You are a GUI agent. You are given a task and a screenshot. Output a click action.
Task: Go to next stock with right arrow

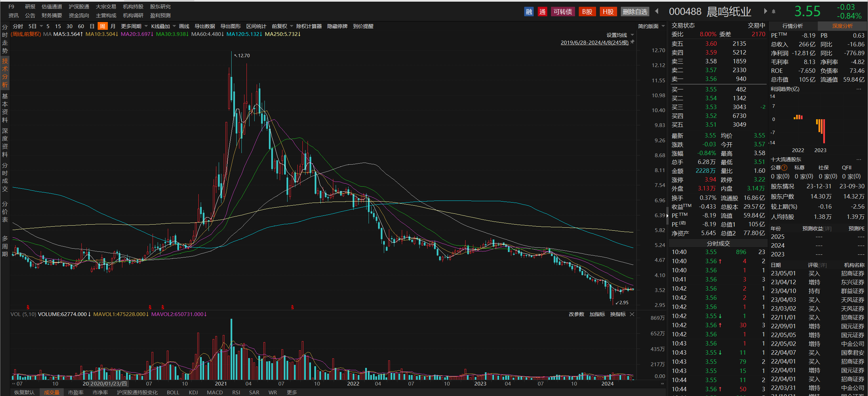point(765,11)
